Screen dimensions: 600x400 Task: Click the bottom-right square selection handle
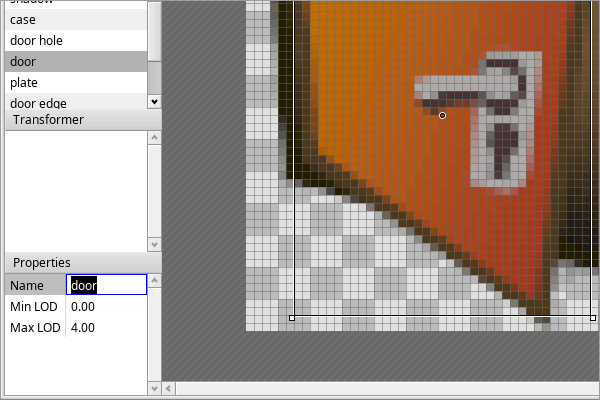click(x=593, y=318)
